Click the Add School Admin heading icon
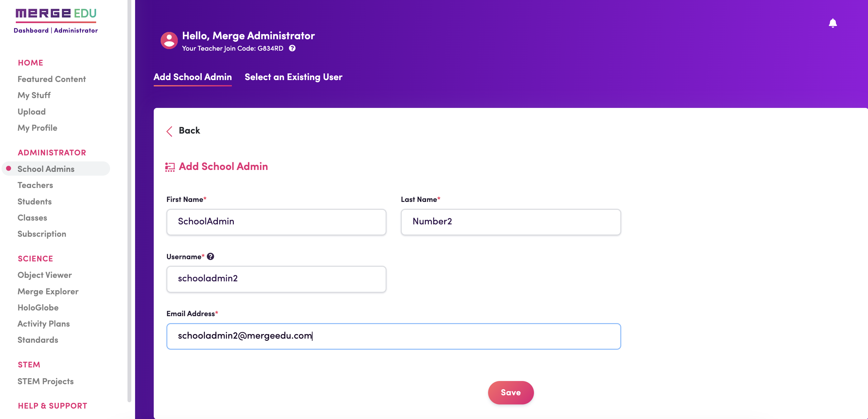 (x=170, y=167)
